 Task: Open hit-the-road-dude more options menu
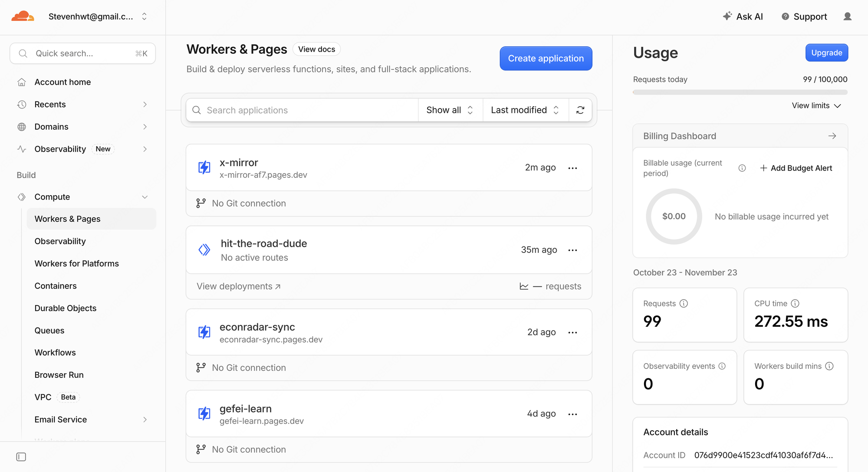point(572,250)
